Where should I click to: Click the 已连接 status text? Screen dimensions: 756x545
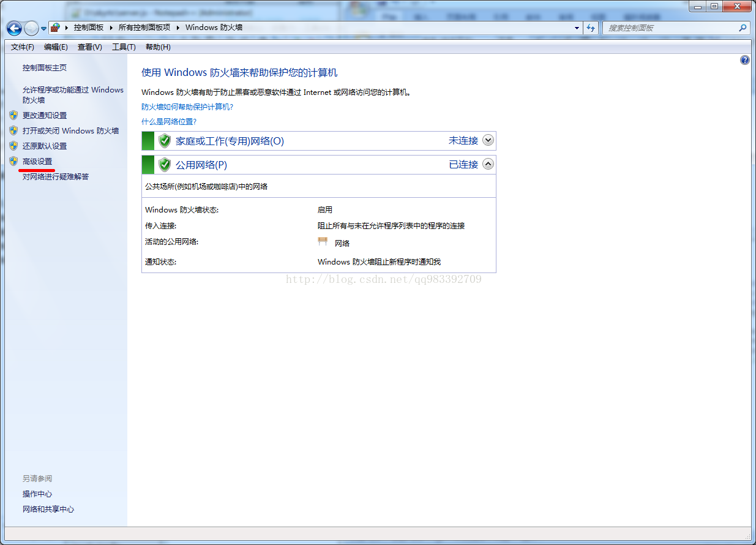coord(463,164)
